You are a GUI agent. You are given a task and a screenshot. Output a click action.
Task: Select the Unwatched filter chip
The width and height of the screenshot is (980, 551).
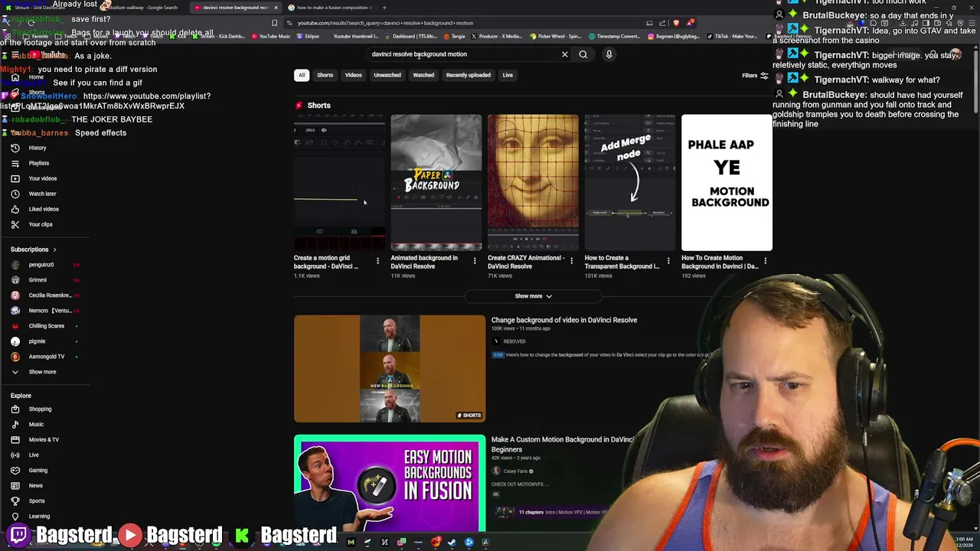387,75
